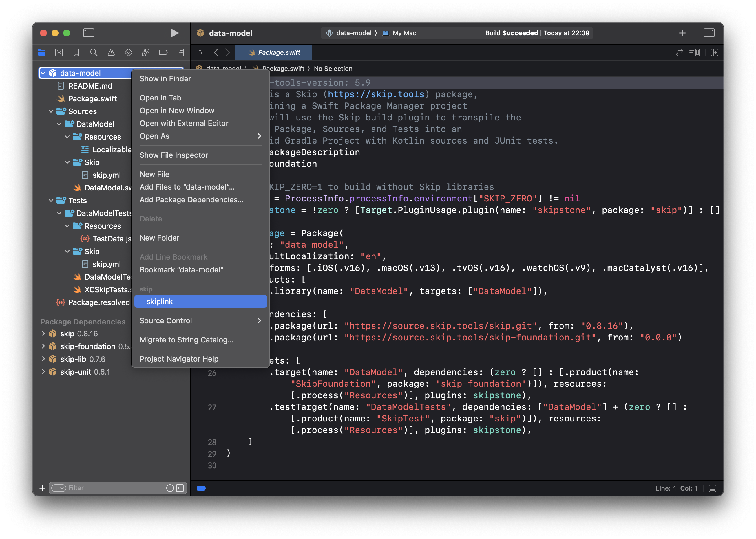
Task: Toggle breakpoints in the debug bar
Action: point(202,488)
